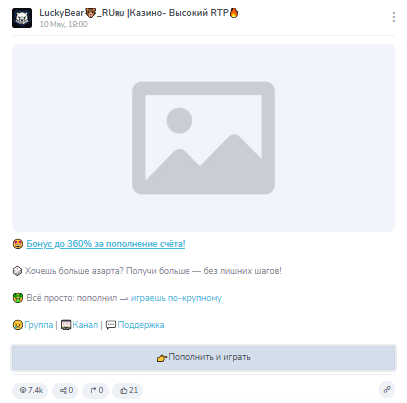Screen dimensions: 407x403
Task: Click the Пополнить и играть button
Action: pos(203,358)
